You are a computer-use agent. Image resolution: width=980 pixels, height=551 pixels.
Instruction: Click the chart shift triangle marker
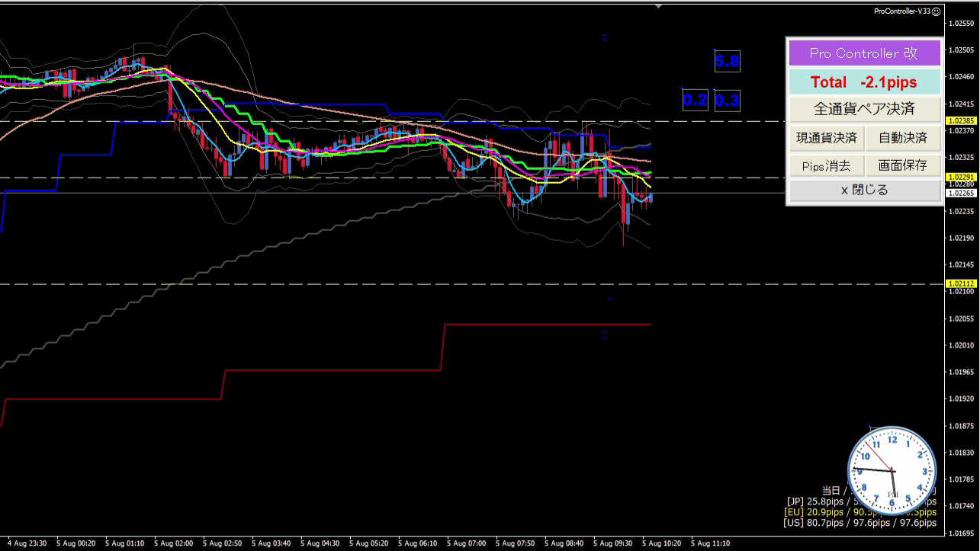659,6
